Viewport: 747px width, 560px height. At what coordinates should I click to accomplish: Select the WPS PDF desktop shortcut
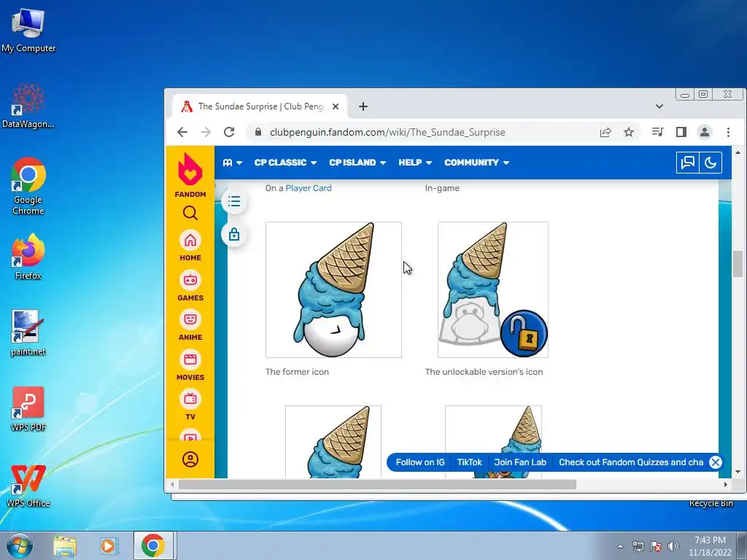click(x=28, y=410)
